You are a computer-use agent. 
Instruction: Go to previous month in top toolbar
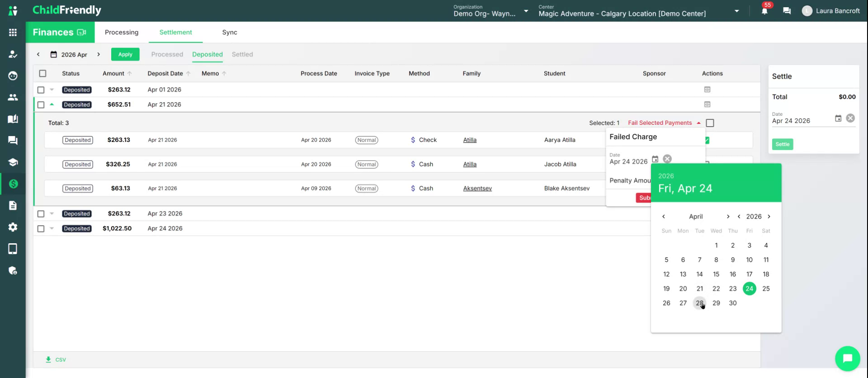pyautogui.click(x=38, y=54)
